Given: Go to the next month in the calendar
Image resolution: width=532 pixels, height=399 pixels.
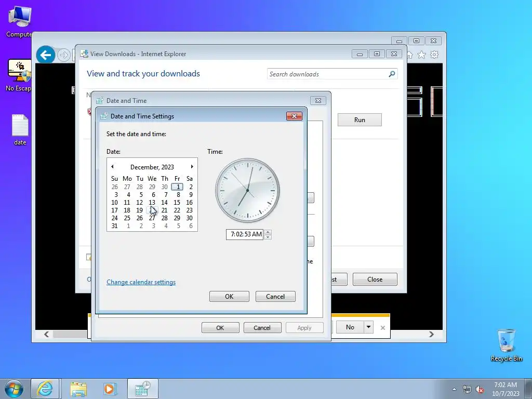Looking at the screenshot, I should 192,167.
